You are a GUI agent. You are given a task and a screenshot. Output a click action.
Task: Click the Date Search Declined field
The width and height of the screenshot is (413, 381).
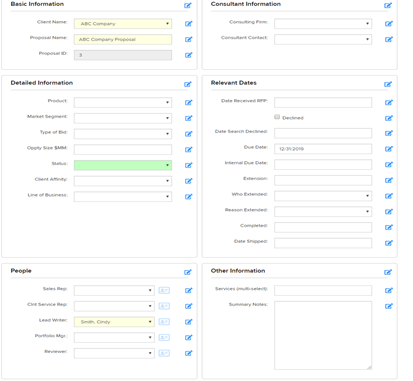point(323,133)
